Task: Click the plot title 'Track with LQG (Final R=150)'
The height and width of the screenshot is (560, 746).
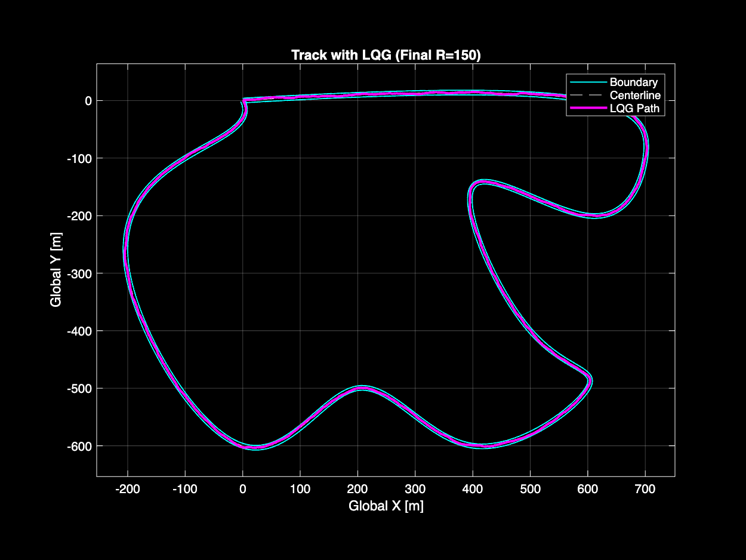Action: click(x=386, y=55)
